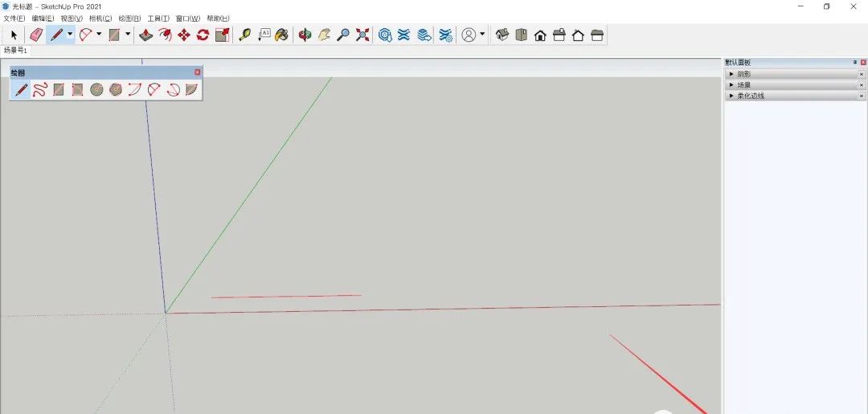Select the Rectangle shape tool in main toolbar
This screenshot has height=414, width=868.
[115, 35]
